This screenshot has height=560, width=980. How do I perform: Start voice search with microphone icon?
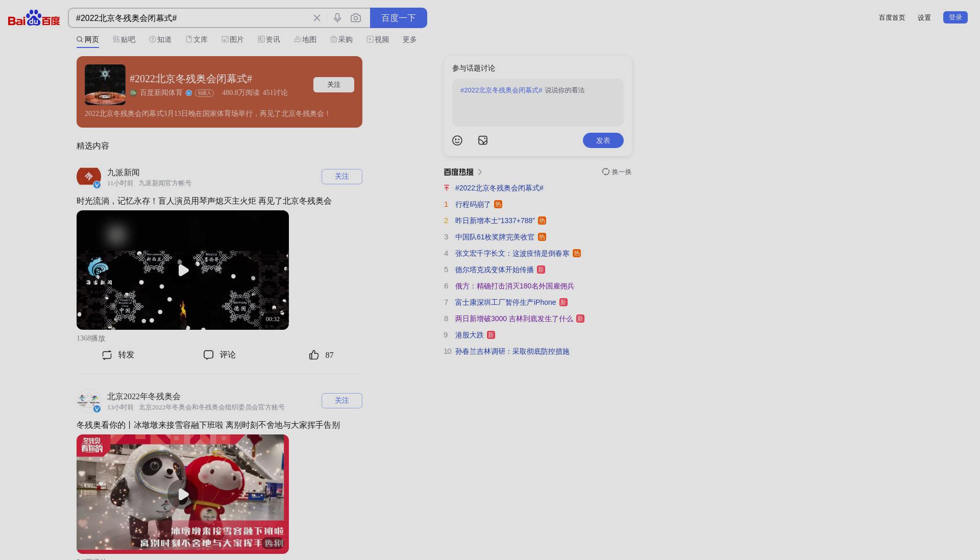337,18
